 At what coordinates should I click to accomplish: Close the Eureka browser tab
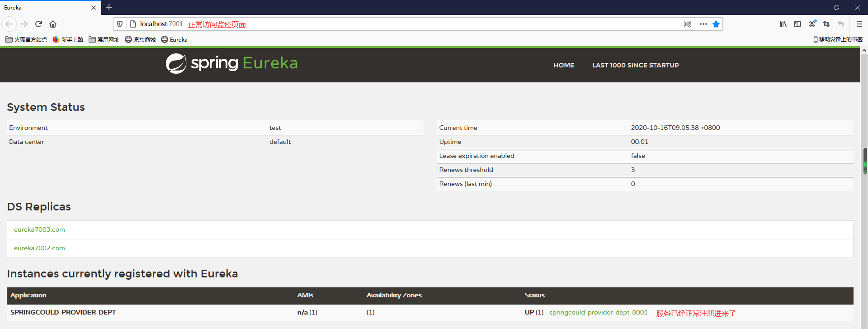pos(94,8)
